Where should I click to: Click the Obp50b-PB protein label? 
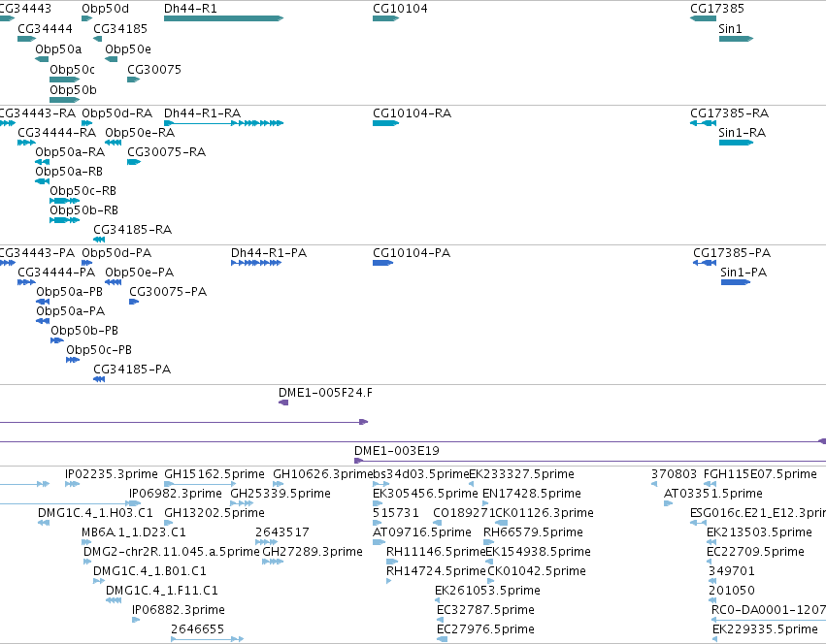click(84, 332)
